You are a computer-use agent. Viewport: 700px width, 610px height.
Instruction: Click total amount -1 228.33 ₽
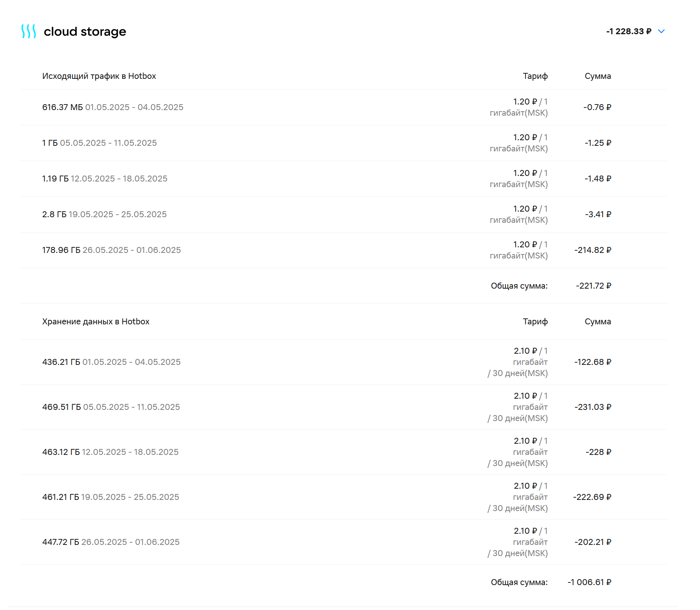pos(629,31)
